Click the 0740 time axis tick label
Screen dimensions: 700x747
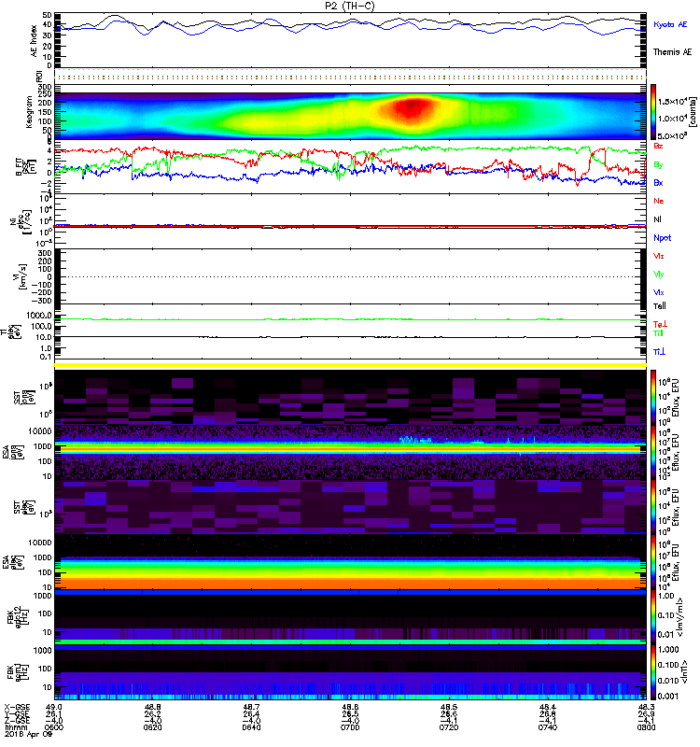548,727
